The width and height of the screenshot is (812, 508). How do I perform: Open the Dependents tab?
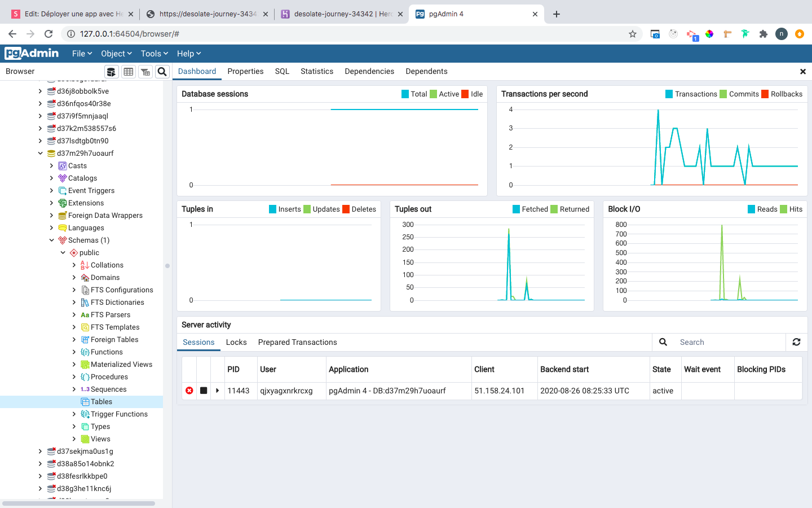pyautogui.click(x=426, y=71)
